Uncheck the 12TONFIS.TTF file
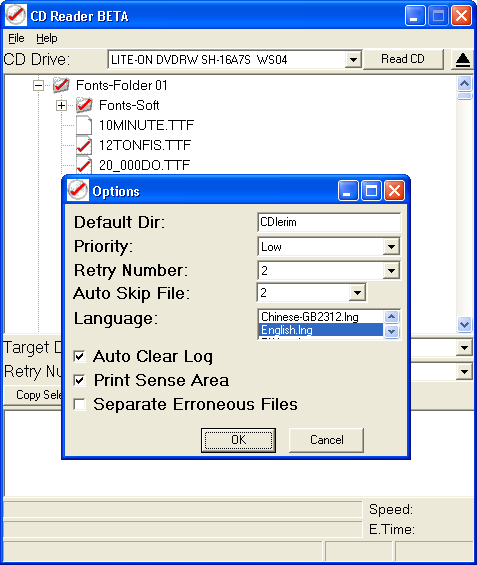The height and width of the screenshot is (565, 477). click(84, 146)
